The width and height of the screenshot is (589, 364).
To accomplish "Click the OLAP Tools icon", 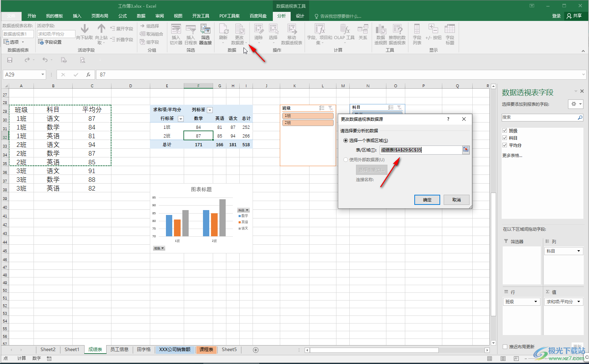I will click(344, 29).
